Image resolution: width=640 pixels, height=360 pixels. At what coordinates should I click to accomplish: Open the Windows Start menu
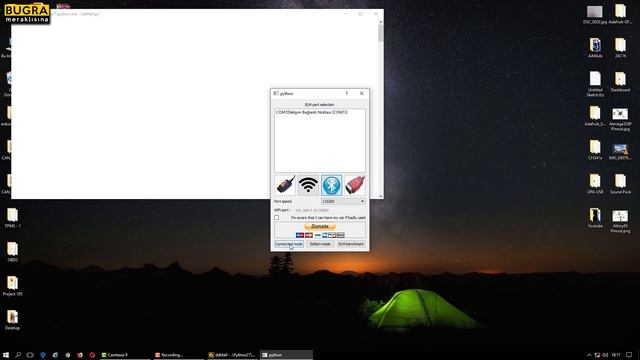click(6, 355)
